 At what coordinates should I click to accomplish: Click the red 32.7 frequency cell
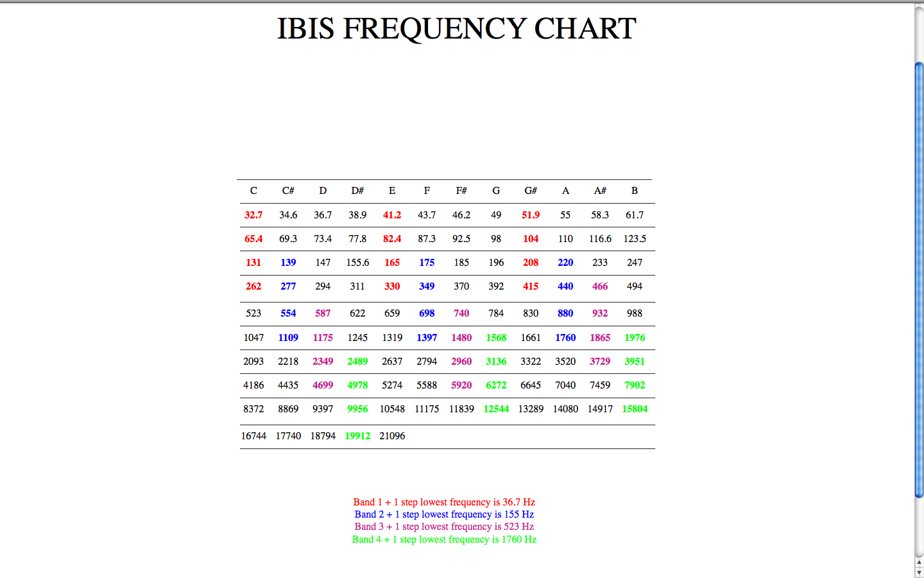click(x=253, y=215)
